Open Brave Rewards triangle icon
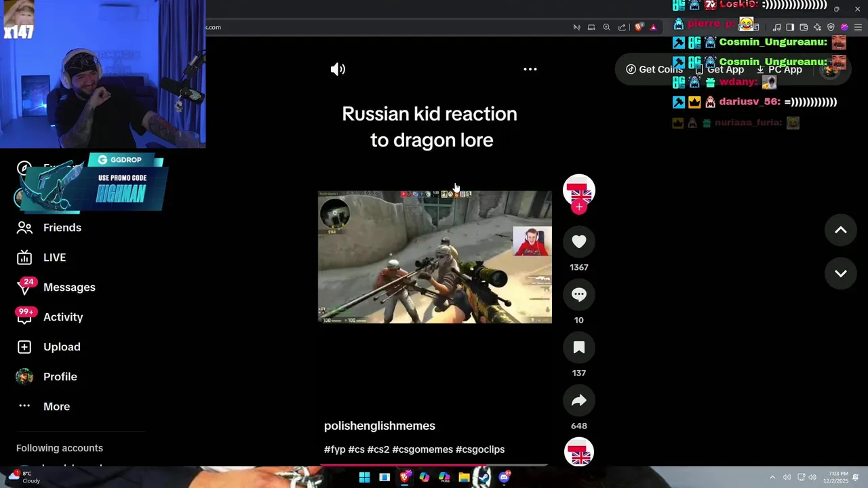The image size is (868, 488). click(653, 27)
